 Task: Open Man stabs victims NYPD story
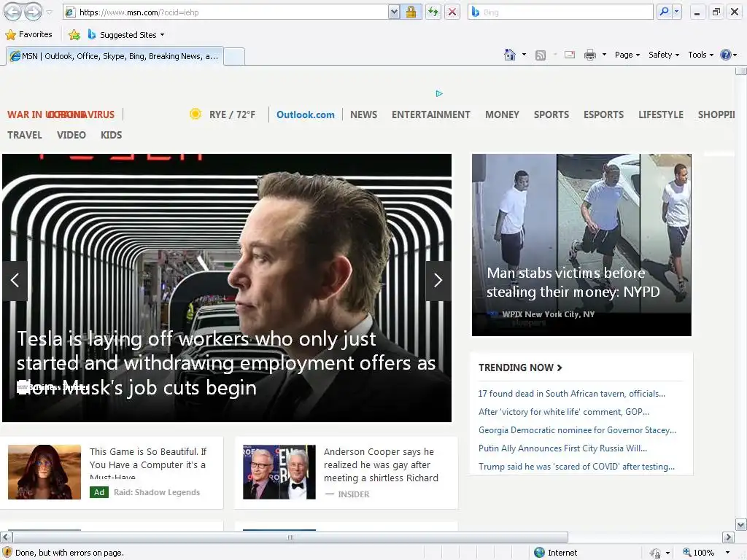(573, 282)
